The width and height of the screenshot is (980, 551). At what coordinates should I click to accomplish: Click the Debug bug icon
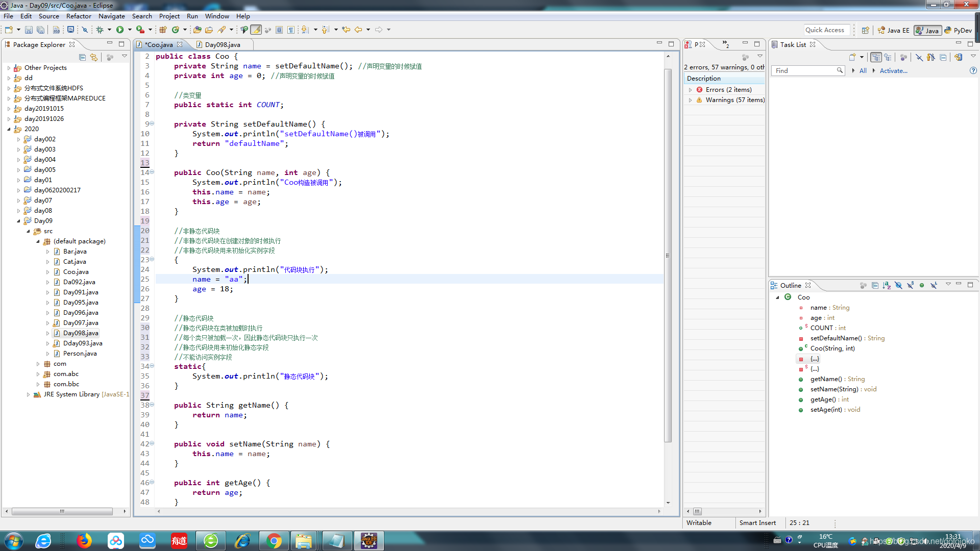point(100,30)
